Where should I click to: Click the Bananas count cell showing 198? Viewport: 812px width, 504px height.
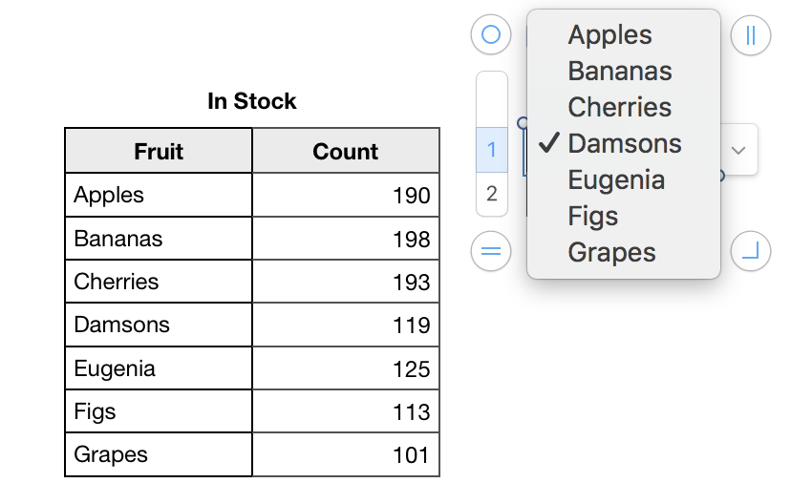pos(346,239)
